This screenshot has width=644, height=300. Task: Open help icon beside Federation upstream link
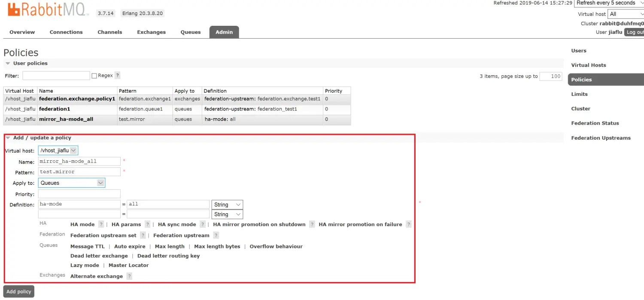tap(216, 236)
